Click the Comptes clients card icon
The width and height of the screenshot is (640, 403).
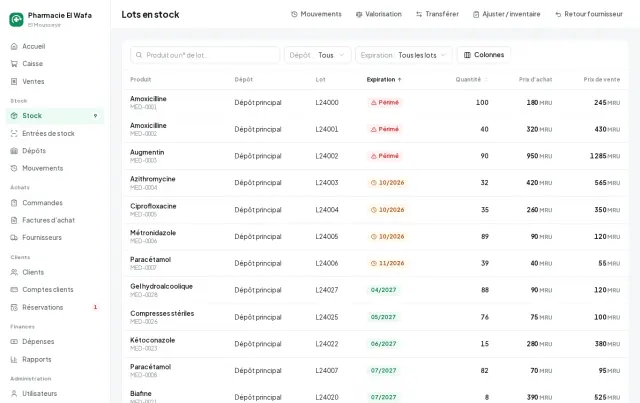(x=14, y=289)
